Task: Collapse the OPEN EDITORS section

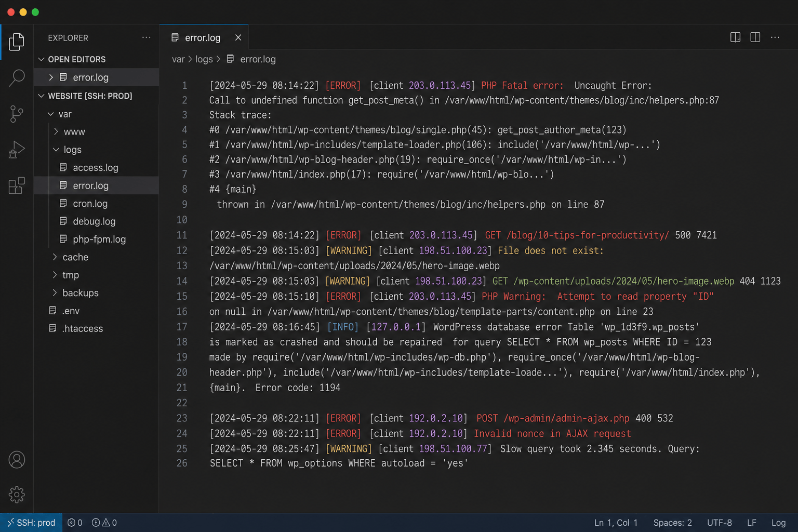Action: [42, 59]
